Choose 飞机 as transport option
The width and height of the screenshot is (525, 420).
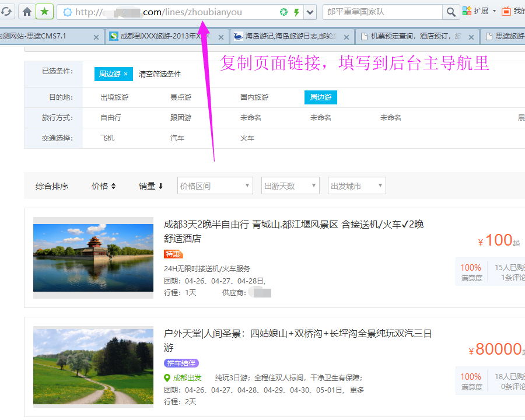(x=107, y=138)
